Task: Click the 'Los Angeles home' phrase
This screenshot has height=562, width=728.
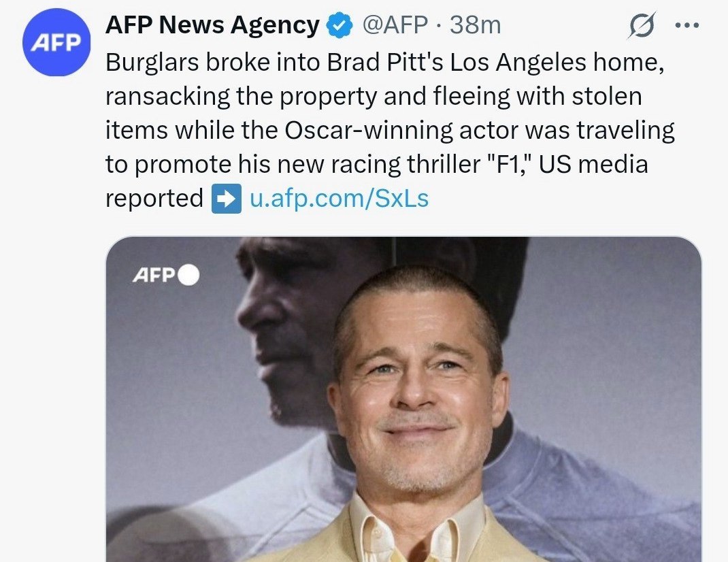Action: point(553,62)
